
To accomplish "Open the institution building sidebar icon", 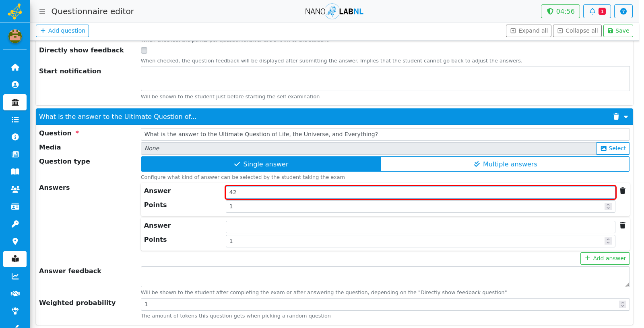I will (15, 102).
